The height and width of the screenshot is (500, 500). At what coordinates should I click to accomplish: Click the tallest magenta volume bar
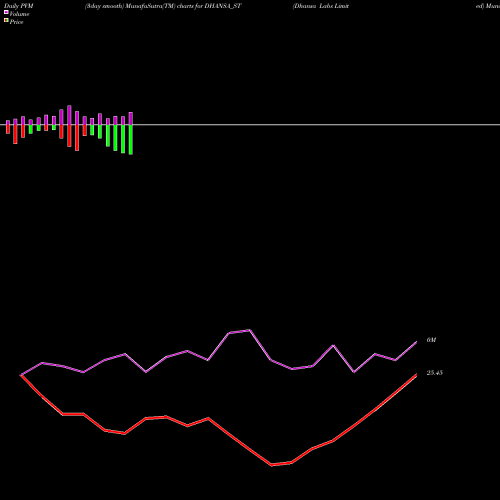coord(69,115)
